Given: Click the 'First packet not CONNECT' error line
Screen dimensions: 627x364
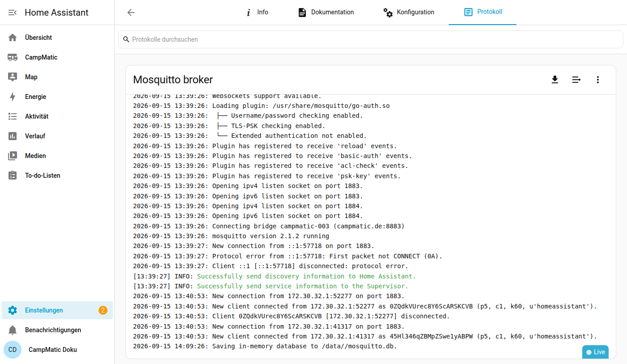Looking at the screenshot, I should tap(288, 256).
